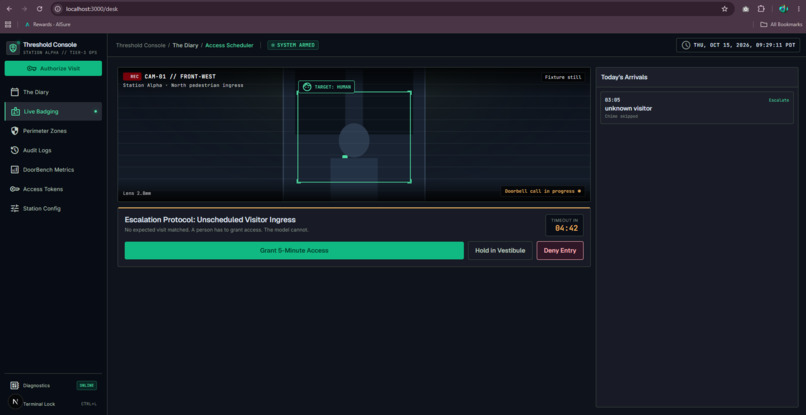Click the round N avatar icon
The image size is (806, 415).
pos(14,401)
